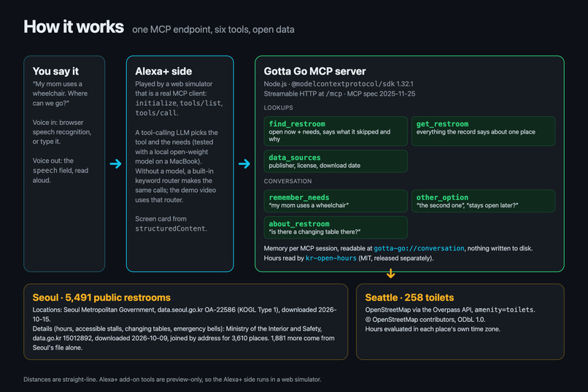588x392 pixels.
Task: Open the gotta-go://conversation link
Action: (419, 248)
